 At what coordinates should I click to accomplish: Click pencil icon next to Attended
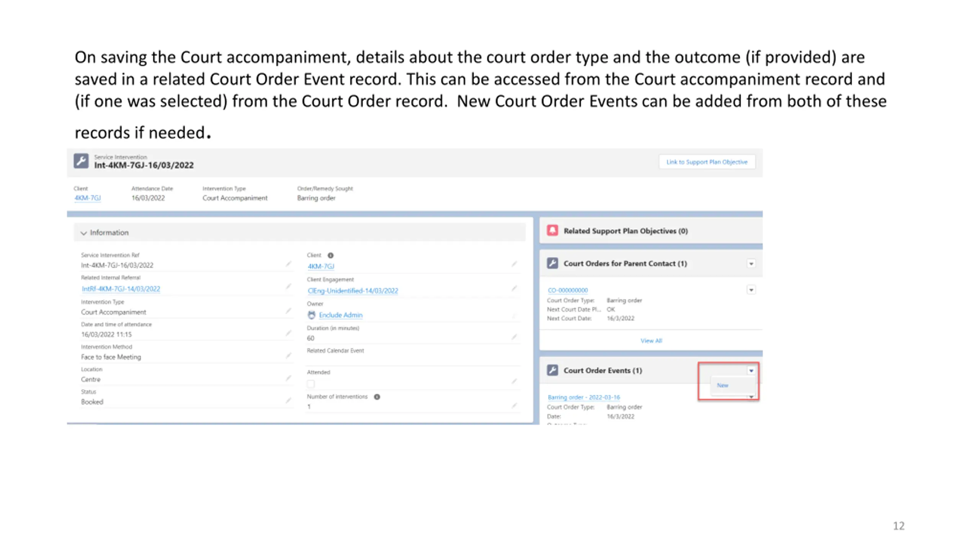pos(514,381)
